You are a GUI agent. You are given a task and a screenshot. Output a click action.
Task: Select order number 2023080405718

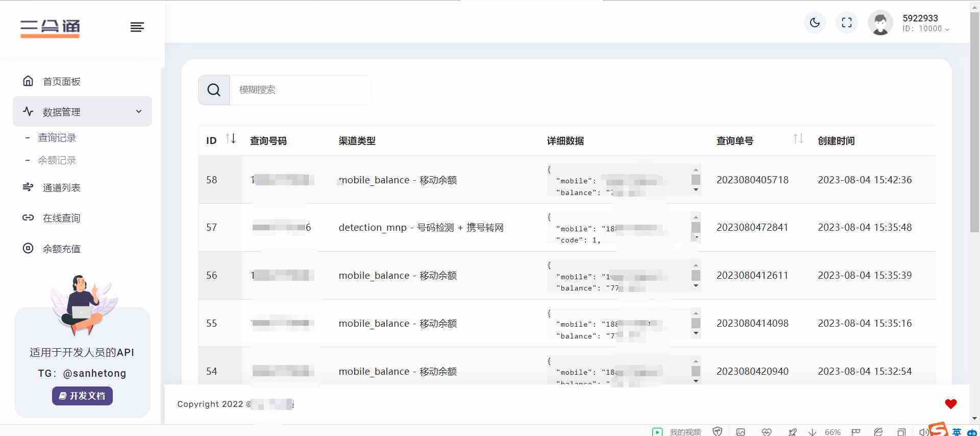pyautogui.click(x=752, y=180)
